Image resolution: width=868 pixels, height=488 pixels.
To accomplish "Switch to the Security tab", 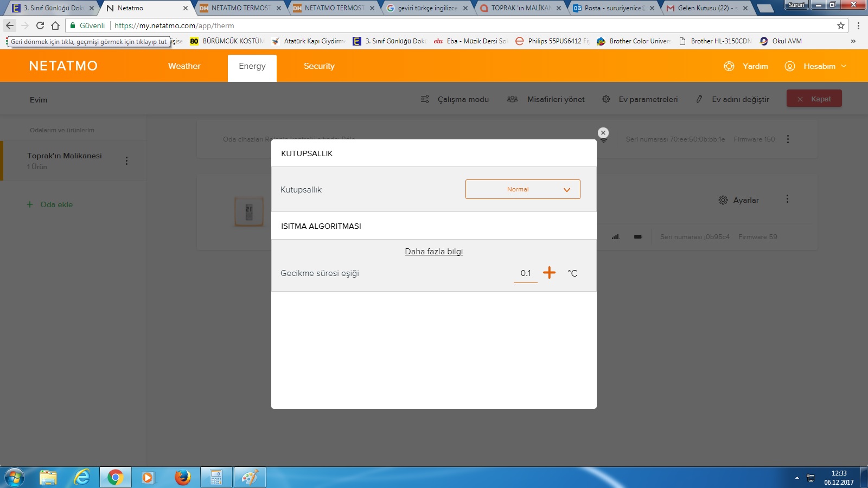I will click(319, 66).
